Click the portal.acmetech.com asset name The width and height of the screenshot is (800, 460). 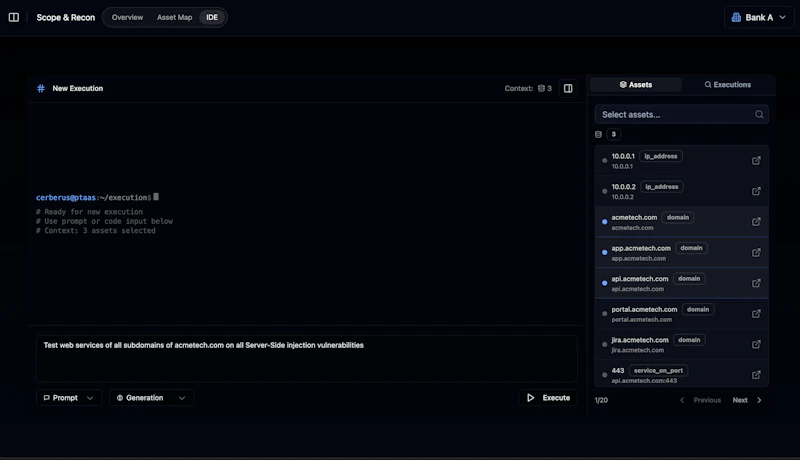click(644, 309)
